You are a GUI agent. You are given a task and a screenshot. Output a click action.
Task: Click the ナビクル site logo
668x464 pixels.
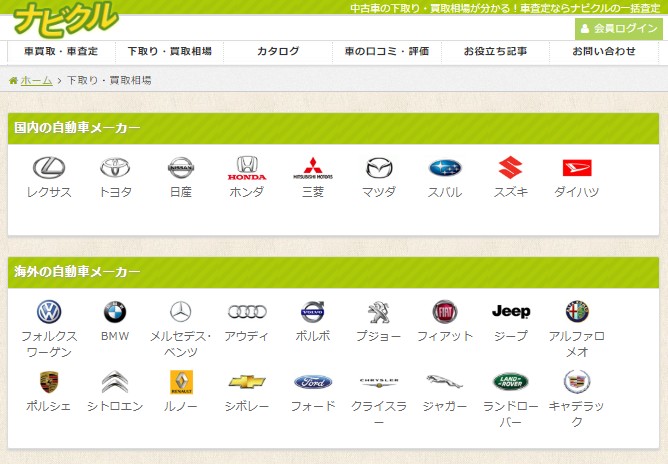point(64,19)
